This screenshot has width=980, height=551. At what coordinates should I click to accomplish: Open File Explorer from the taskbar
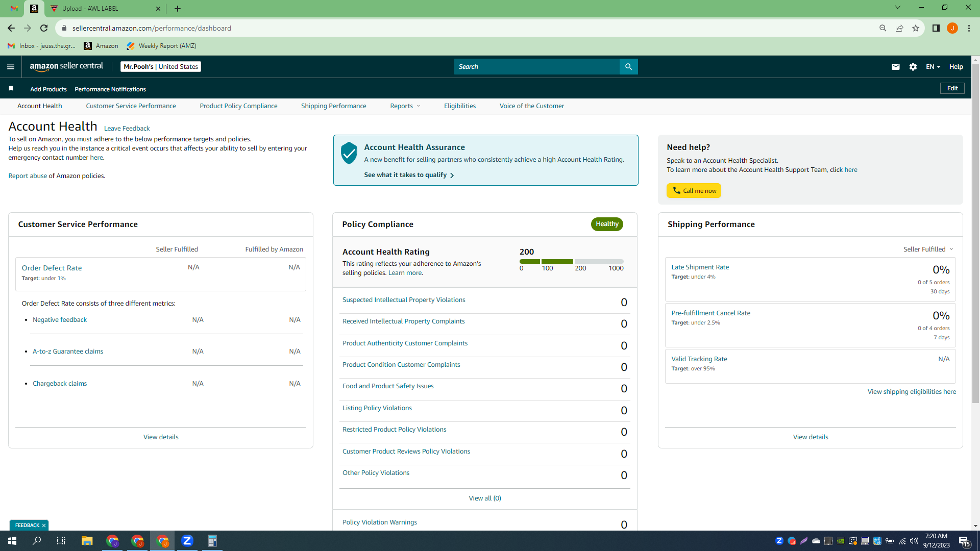(x=87, y=541)
